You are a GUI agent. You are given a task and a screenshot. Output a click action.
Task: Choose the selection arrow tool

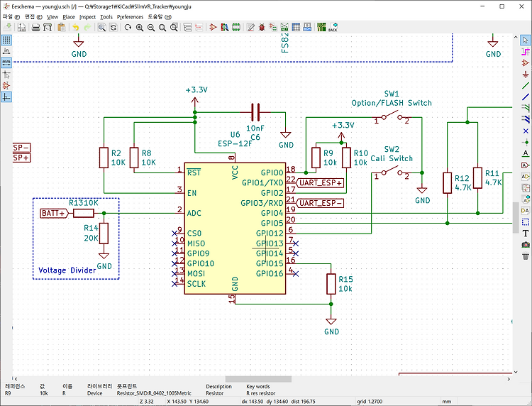[525, 40]
